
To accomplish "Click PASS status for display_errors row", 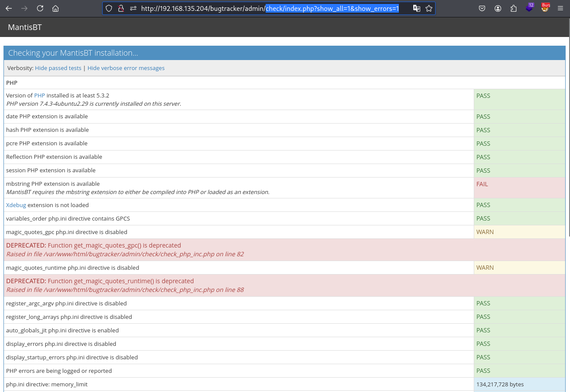I will 483,344.
